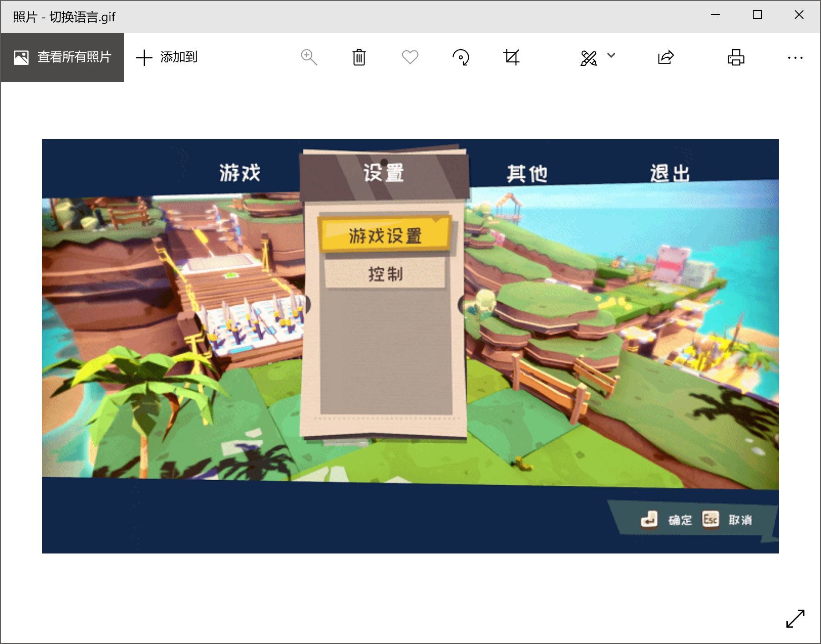This screenshot has width=821, height=644.
Task: Click the 照片 - 切换语言.gif window title
Action: pyautogui.click(x=64, y=17)
